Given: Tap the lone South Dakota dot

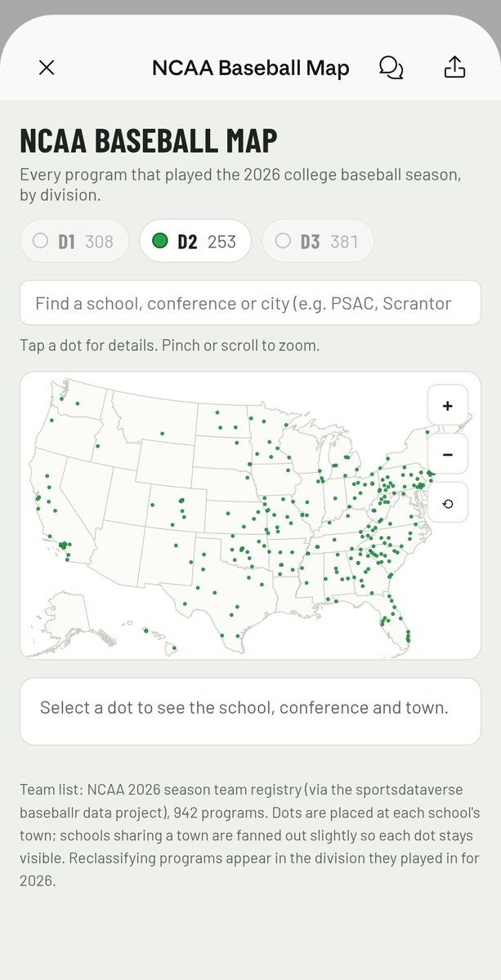Looking at the screenshot, I should pos(237,443).
